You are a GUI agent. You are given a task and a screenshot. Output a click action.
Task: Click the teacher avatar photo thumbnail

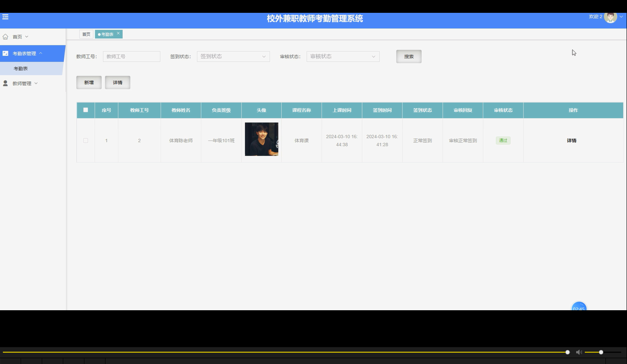pyautogui.click(x=261, y=139)
